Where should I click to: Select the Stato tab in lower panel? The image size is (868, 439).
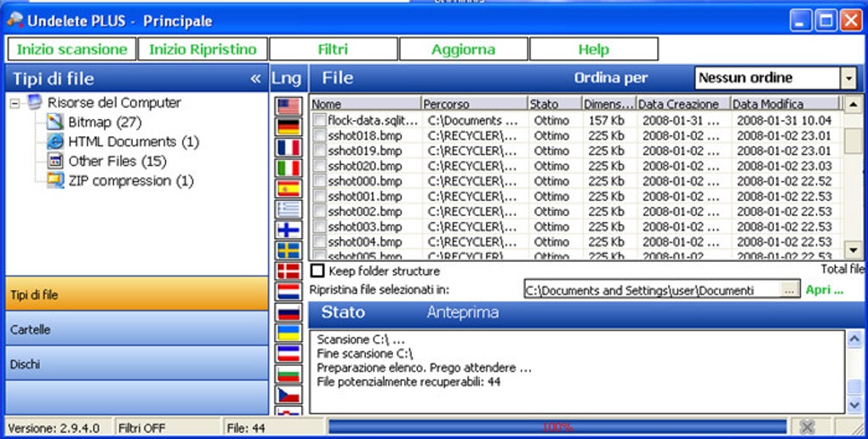coord(343,312)
